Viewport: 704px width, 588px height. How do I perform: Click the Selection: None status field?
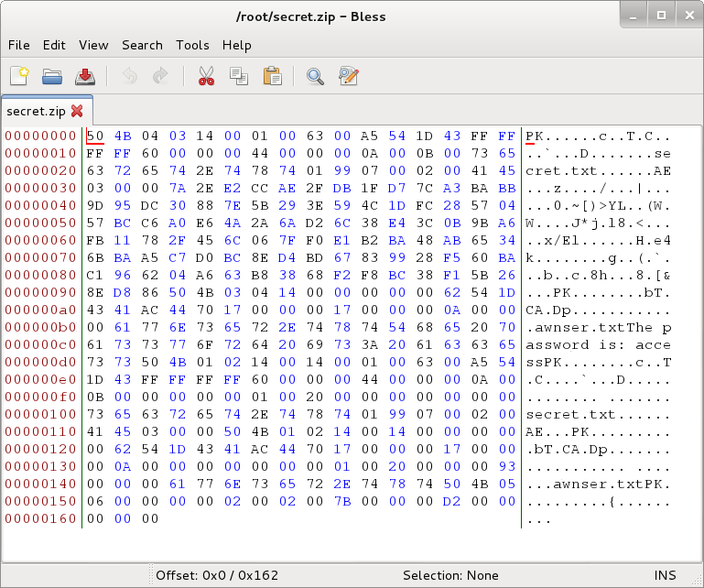[x=450, y=575]
